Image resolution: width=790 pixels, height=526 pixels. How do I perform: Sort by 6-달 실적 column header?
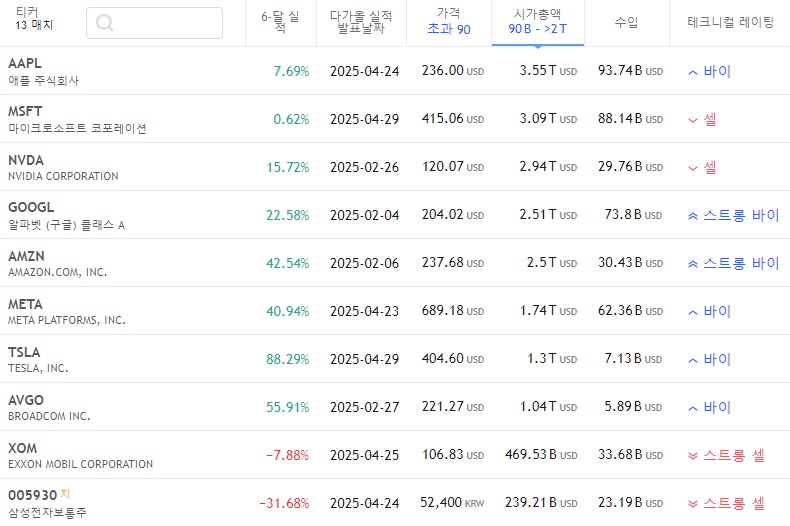tap(280, 22)
